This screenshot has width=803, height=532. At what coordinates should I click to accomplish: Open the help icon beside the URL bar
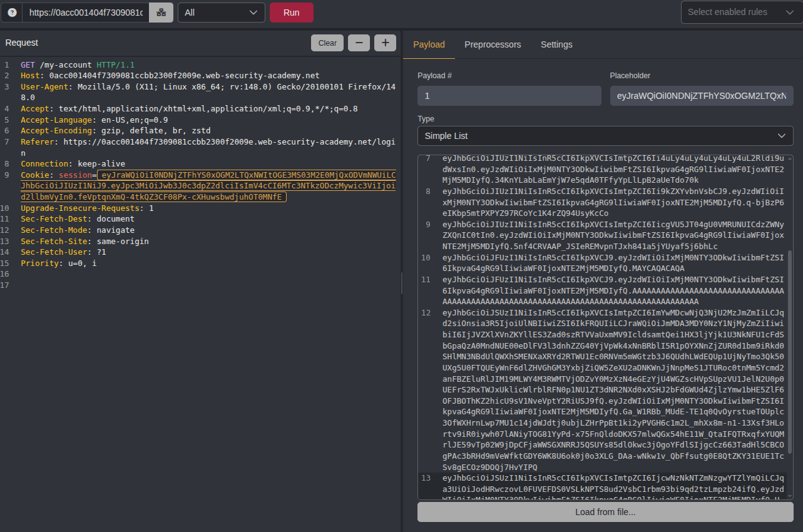[12, 12]
